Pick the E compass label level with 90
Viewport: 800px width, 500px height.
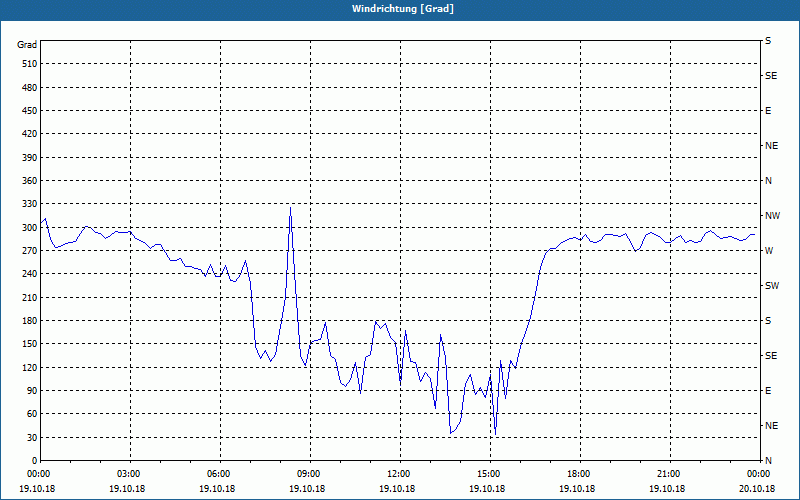768,391
